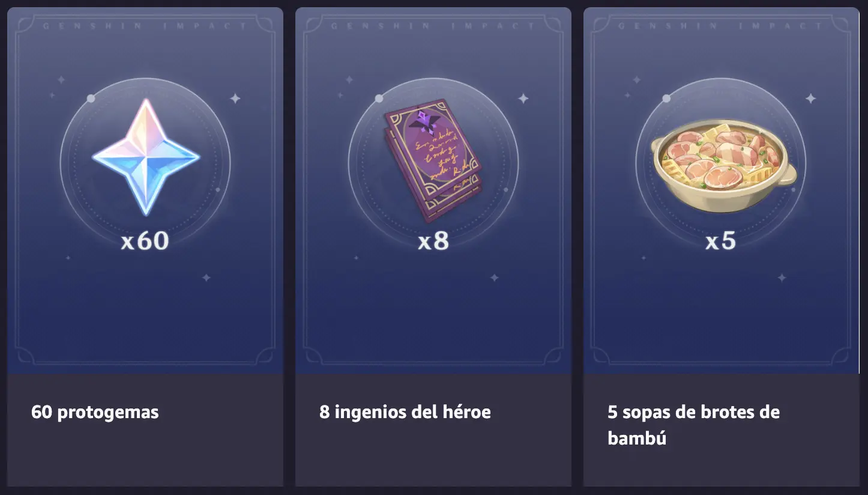Select the soup reward card image
This screenshot has height=495, width=868.
click(722, 191)
